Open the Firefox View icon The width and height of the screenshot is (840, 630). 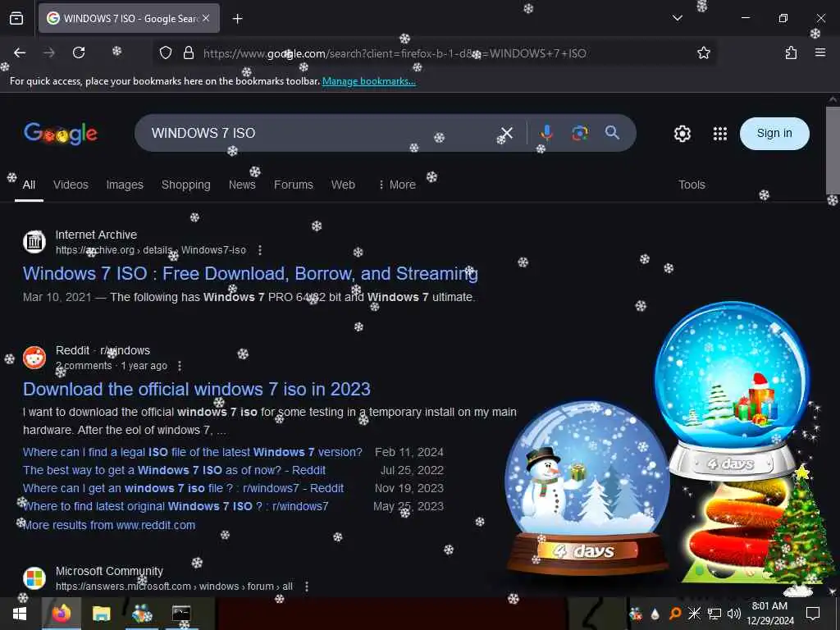point(16,18)
